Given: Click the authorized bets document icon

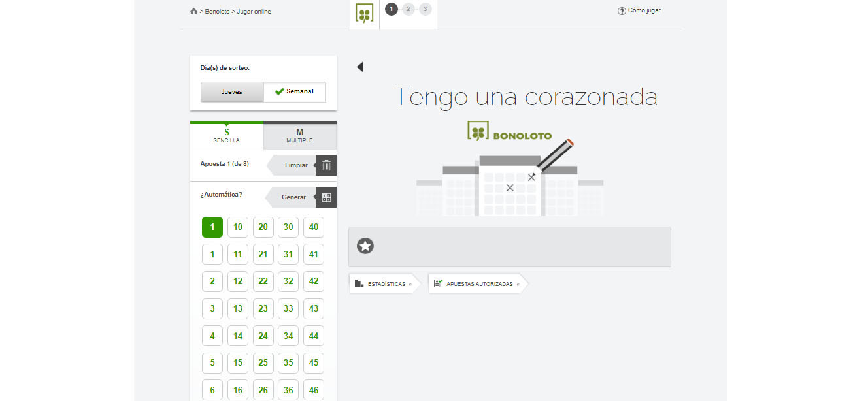Looking at the screenshot, I should [438, 283].
